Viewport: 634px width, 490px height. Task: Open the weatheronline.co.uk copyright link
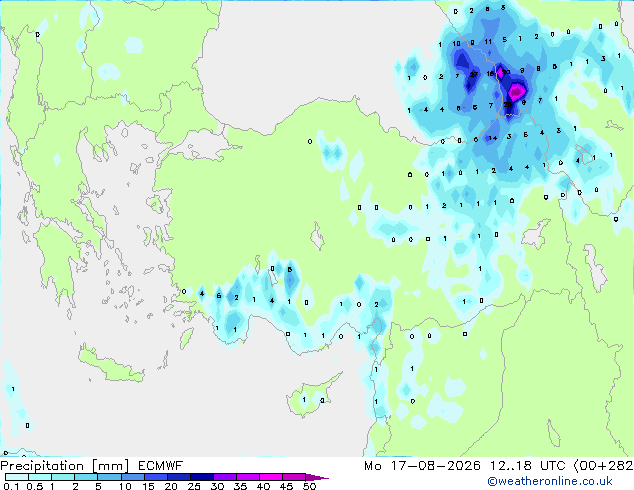click(550, 481)
